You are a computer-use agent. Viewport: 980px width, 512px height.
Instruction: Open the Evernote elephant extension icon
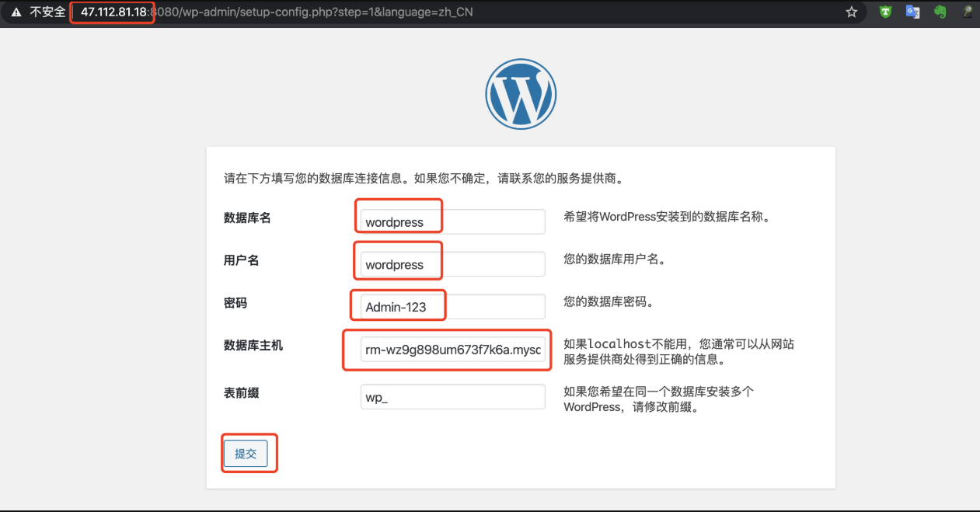(x=940, y=12)
